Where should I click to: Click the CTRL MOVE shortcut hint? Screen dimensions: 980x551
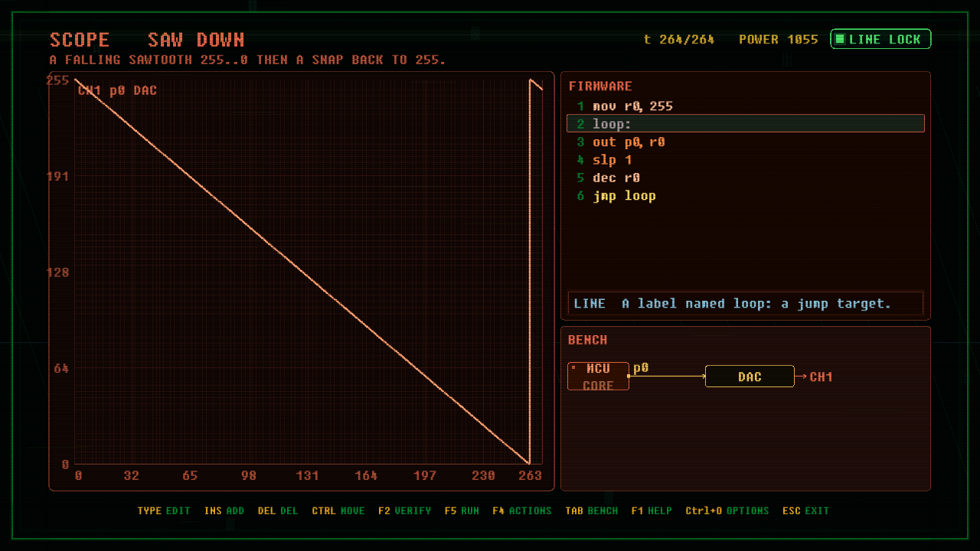[x=338, y=510]
